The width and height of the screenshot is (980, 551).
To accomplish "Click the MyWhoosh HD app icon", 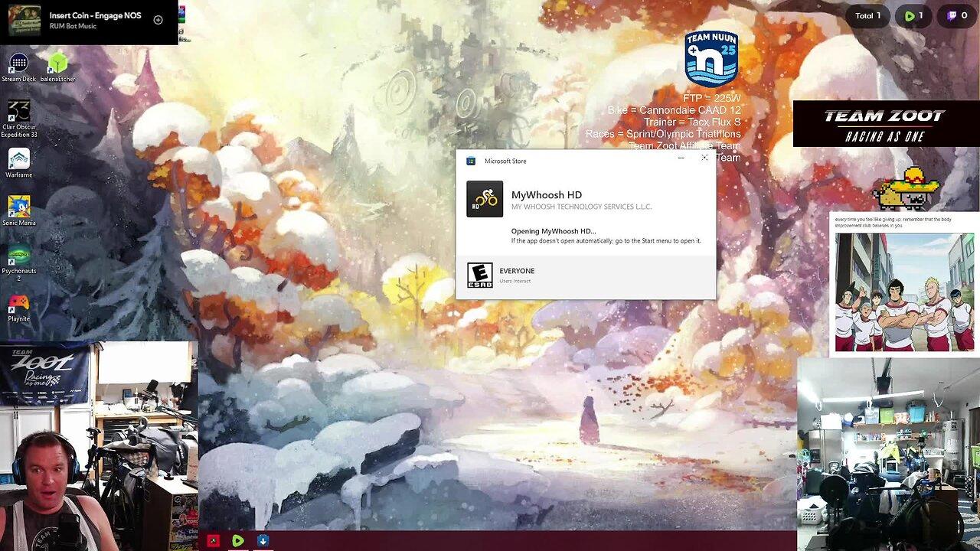I will 485,199.
